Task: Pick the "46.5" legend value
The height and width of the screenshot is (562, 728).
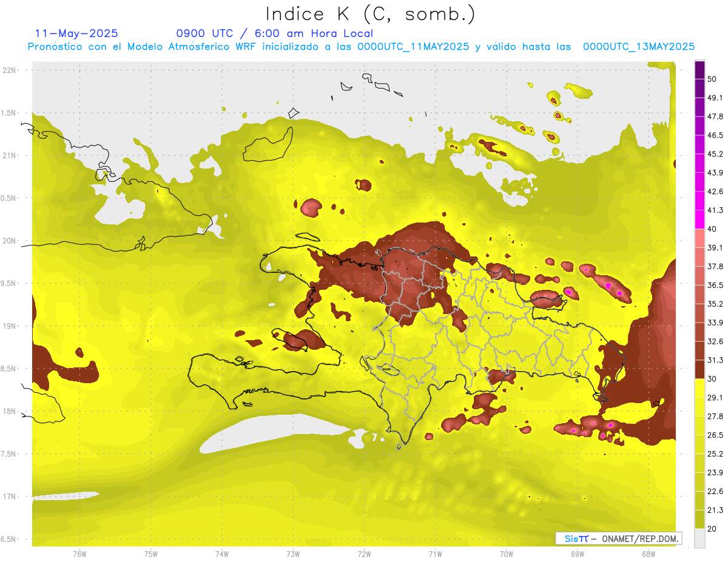Action: click(x=715, y=135)
